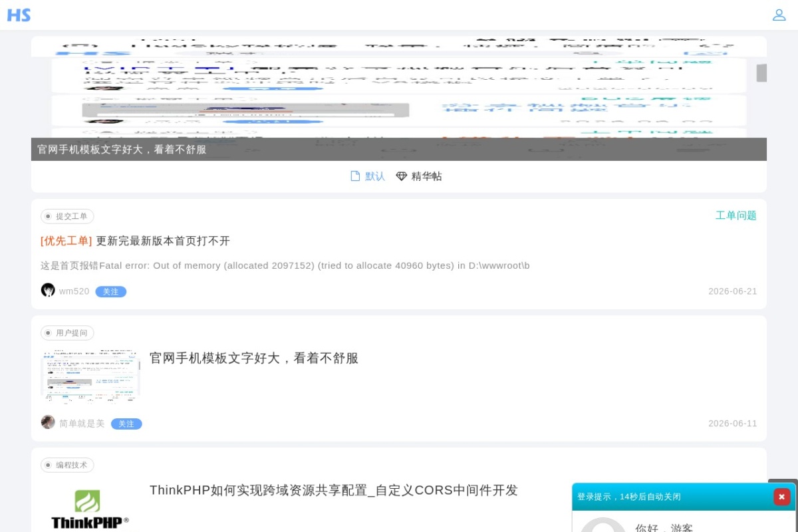Screen dimensions: 798x532
Task: Open the user account icon
Action: coord(779,15)
